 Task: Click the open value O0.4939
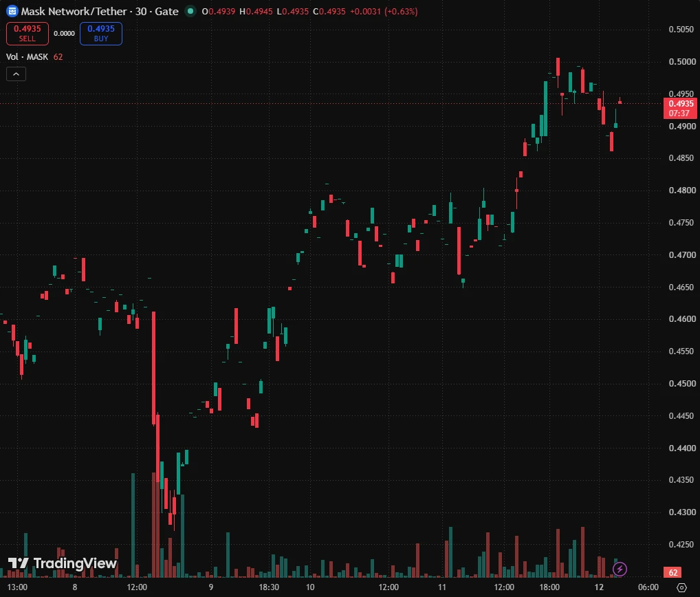pos(218,12)
